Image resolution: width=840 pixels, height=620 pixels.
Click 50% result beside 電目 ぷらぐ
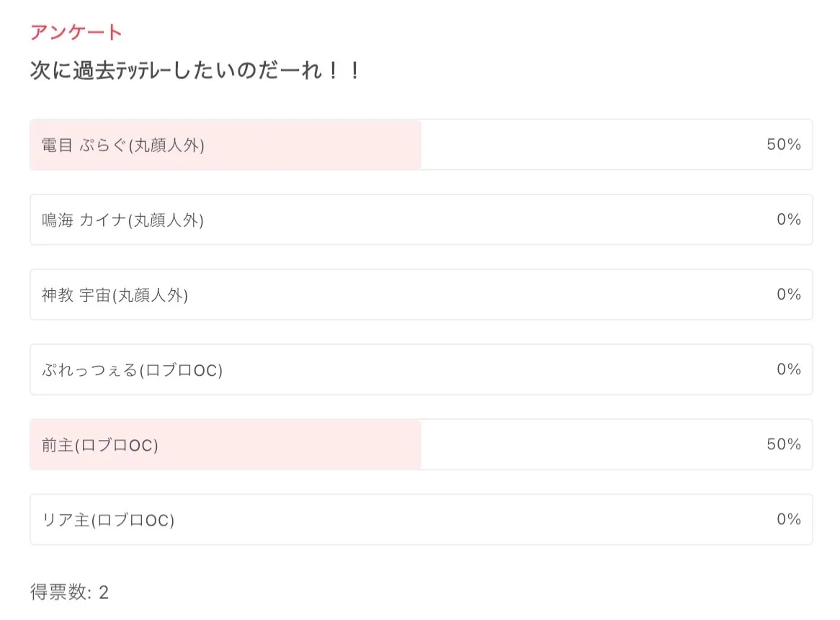(783, 145)
